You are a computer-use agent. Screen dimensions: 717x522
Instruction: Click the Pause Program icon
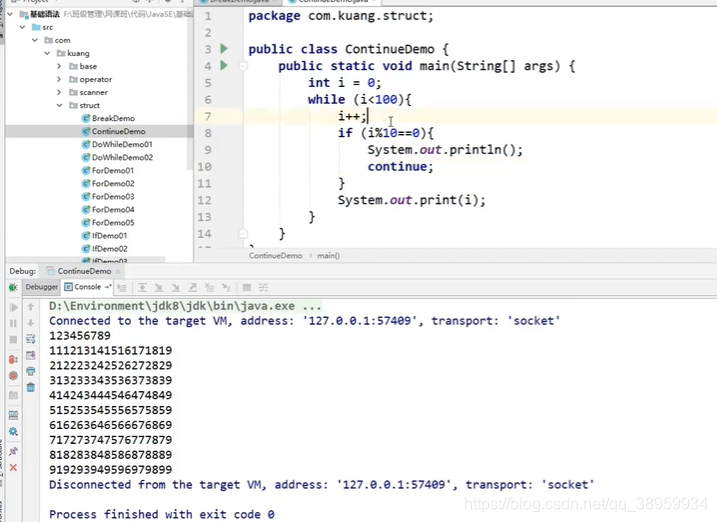click(x=13, y=324)
